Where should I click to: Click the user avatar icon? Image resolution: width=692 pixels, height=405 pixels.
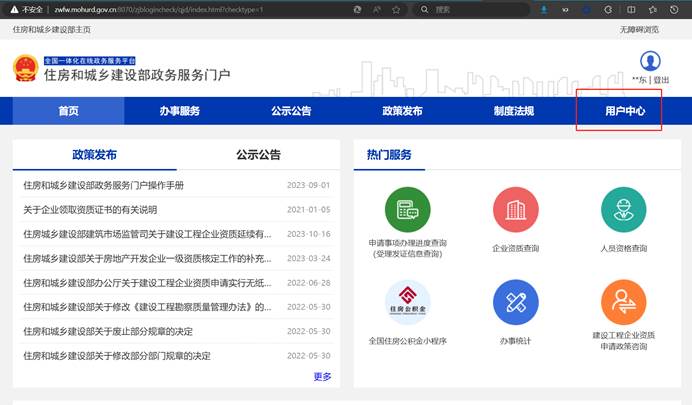point(651,61)
